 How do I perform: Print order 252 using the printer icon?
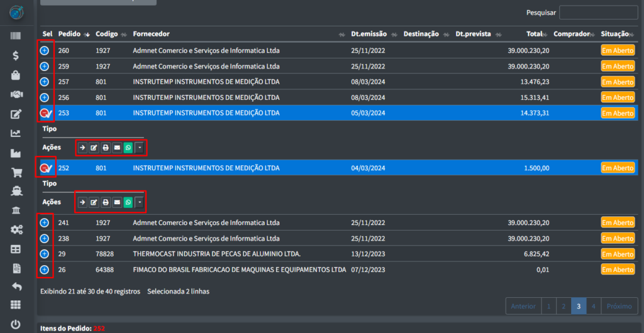click(x=106, y=202)
